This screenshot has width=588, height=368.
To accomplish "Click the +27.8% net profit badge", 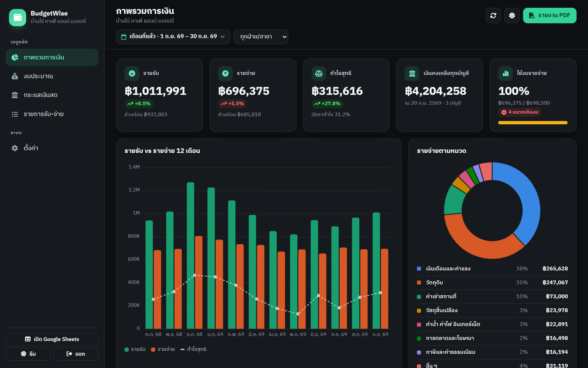I will click(327, 104).
